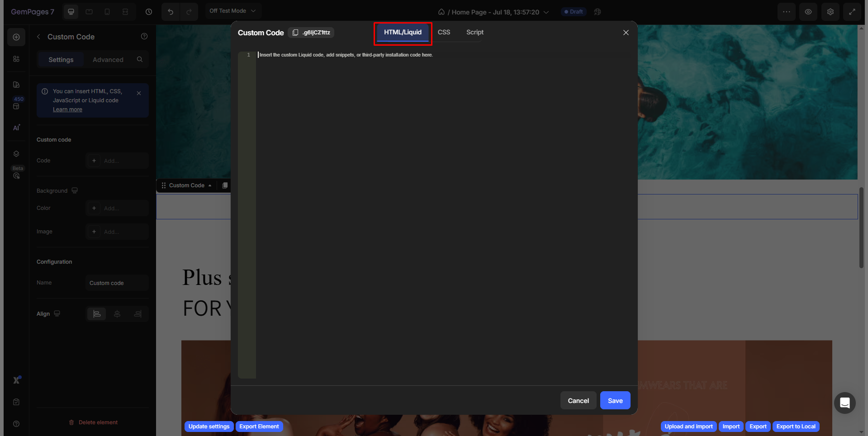Click inside the code editor area
868x436 pixels.
[443, 215]
